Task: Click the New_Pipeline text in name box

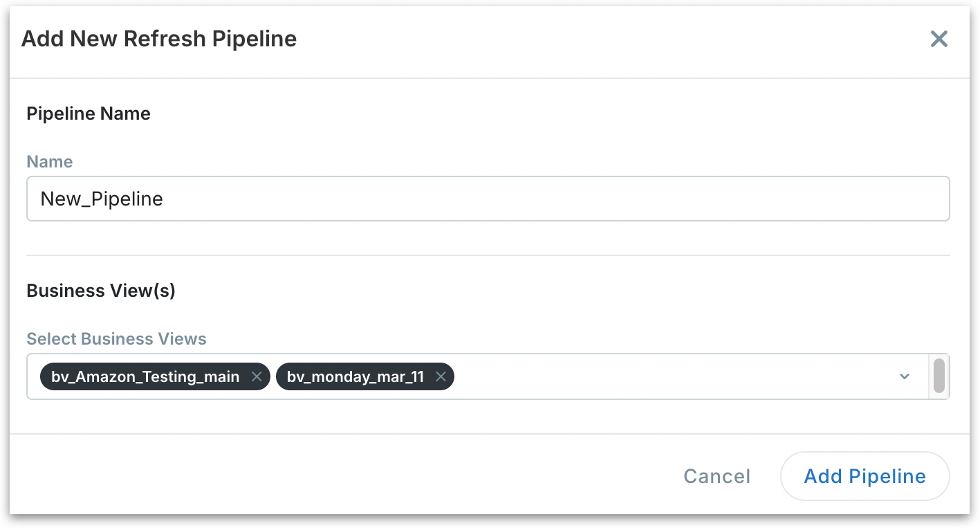Action: click(x=102, y=199)
